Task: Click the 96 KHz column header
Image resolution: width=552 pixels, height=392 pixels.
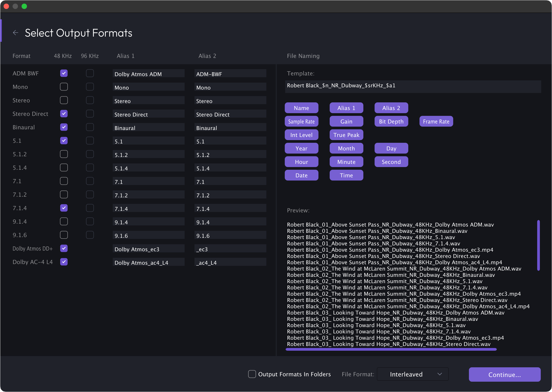Action: [x=90, y=56]
